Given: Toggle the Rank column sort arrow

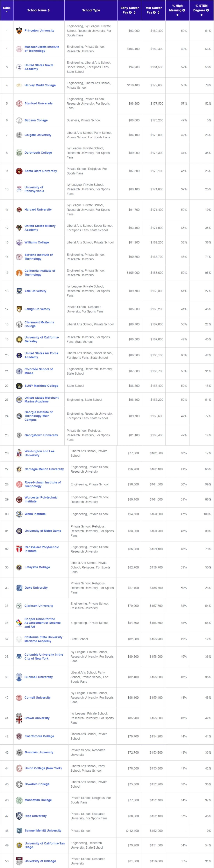Looking at the screenshot, I should pyautogui.click(x=7, y=12).
